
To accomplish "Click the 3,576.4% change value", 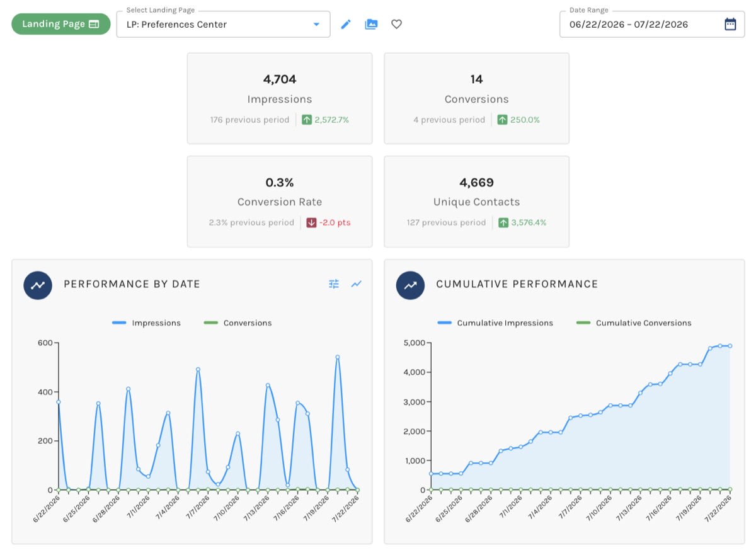I will (x=528, y=222).
